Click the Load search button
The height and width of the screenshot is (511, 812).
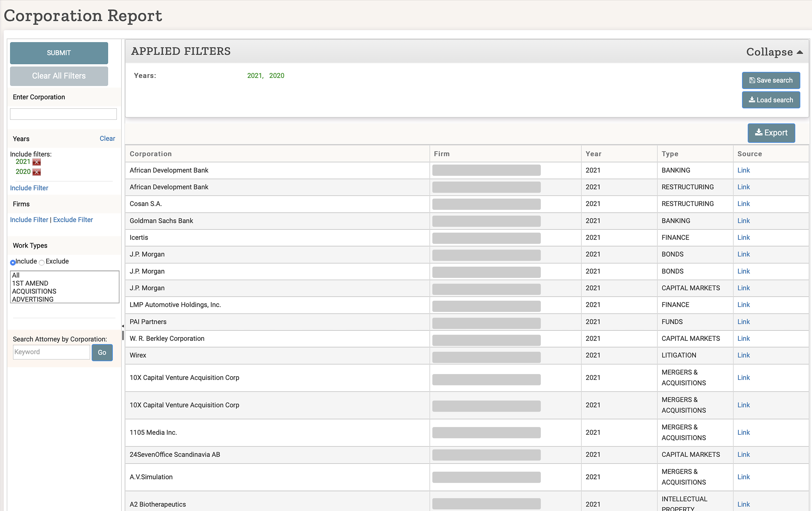point(771,100)
